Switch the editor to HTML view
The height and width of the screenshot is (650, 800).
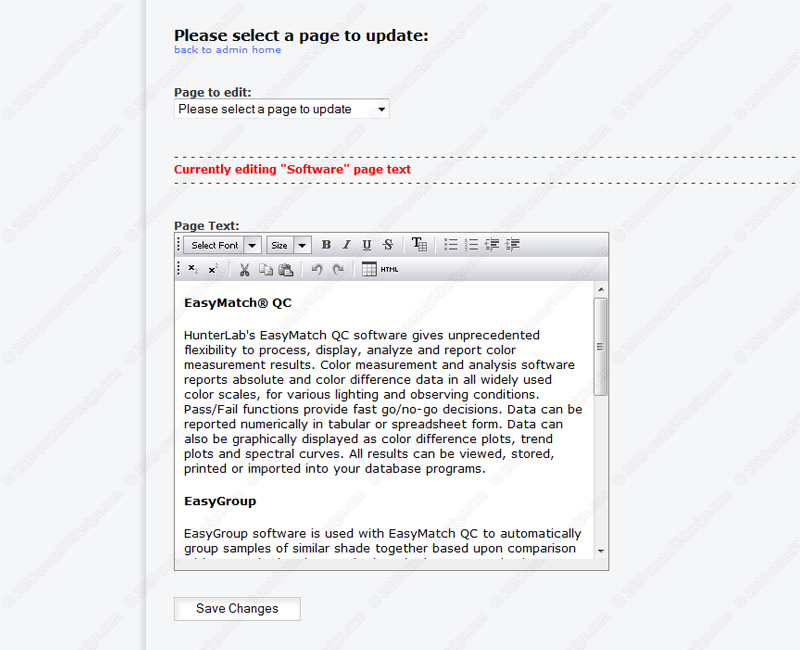click(389, 269)
